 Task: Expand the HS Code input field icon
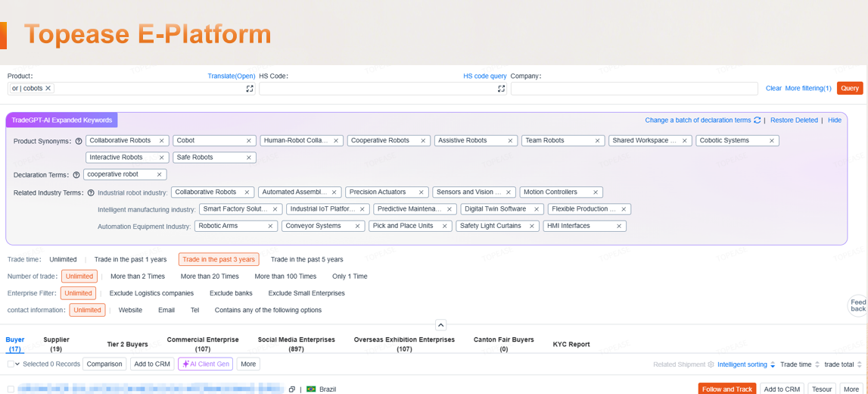[501, 89]
